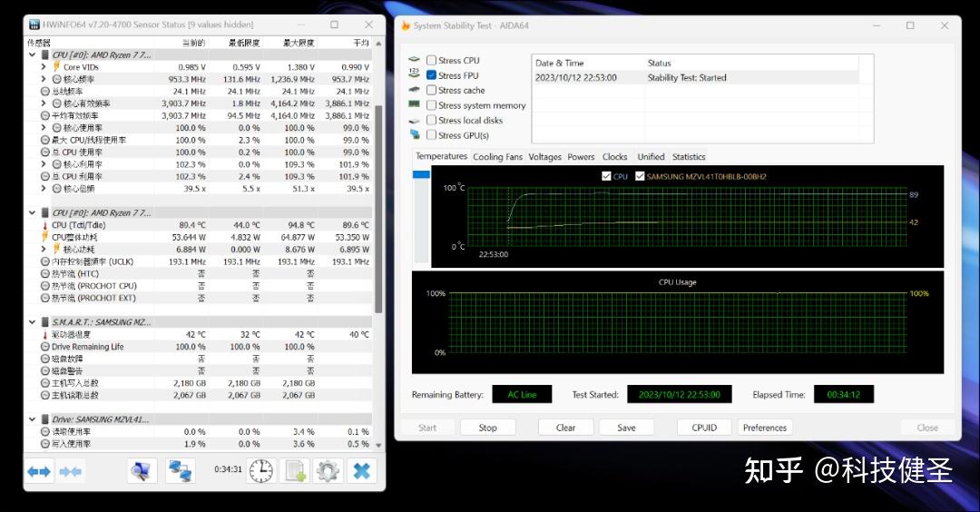
Task: Click the power icon beside CPU整体功耗
Action: tap(45, 237)
